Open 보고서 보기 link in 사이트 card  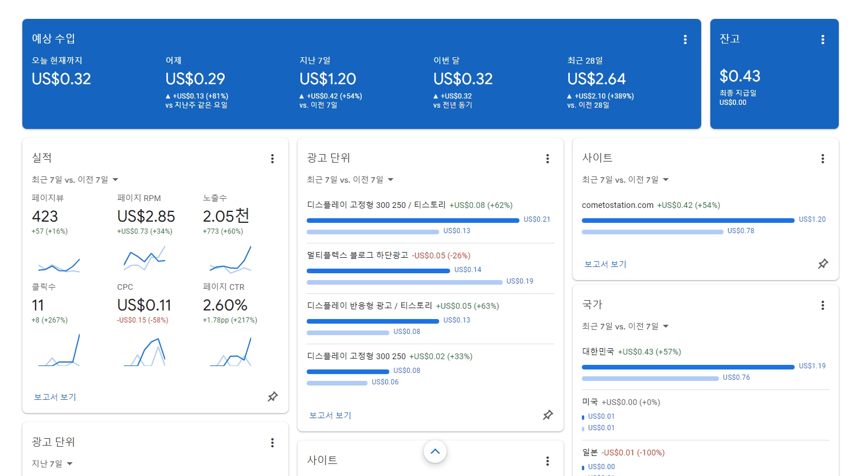point(605,264)
